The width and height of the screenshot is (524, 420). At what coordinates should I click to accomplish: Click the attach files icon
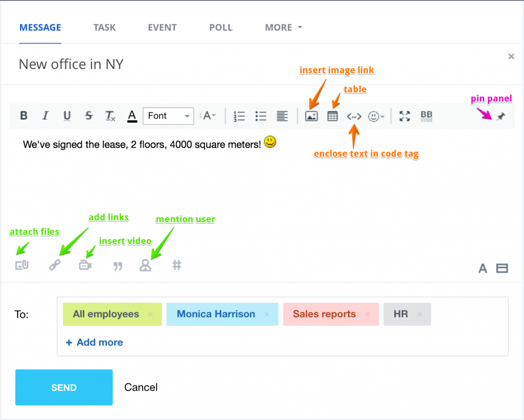click(22, 266)
